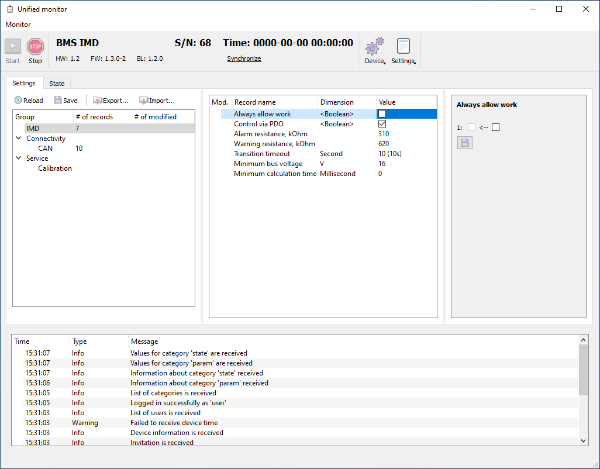Click the # of modified column header
Image resolution: width=600 pixels, height=469 pixels.
[163, 117]
